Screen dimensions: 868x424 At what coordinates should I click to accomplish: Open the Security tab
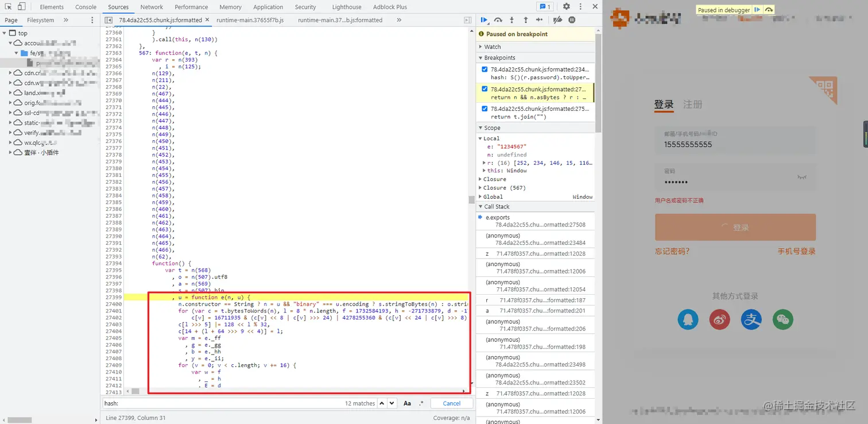305,7
